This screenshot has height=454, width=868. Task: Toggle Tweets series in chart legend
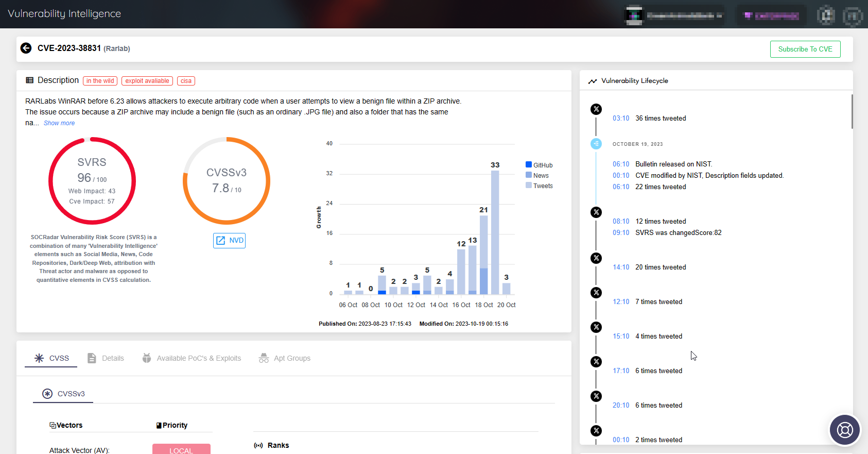(x=539, y=186)
